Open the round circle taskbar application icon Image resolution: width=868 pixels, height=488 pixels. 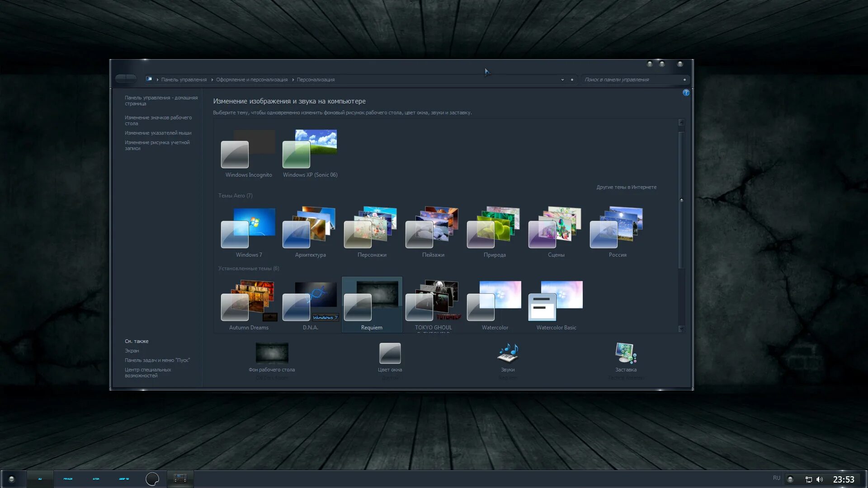pyautogui.click(x=152, y=479)
